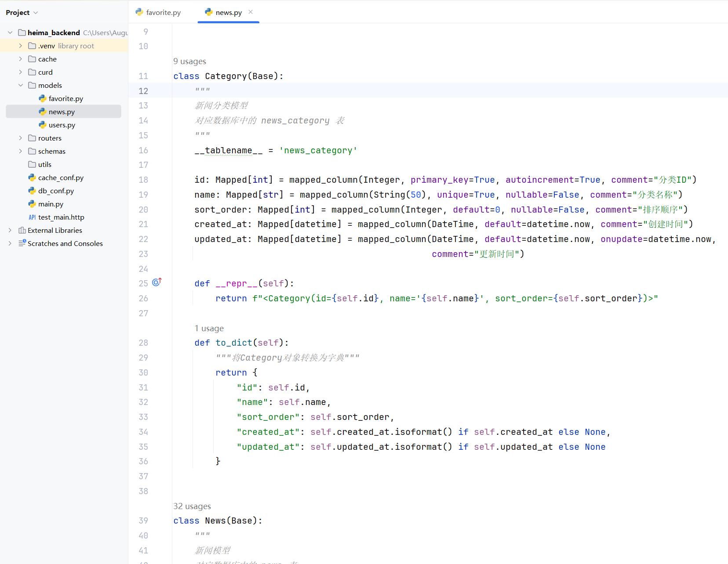Open favorite.py Python file icon in tree
Image resolution: width=728 pixels, height=564 pixels.
pyautogui.click(x=43, y=98)
